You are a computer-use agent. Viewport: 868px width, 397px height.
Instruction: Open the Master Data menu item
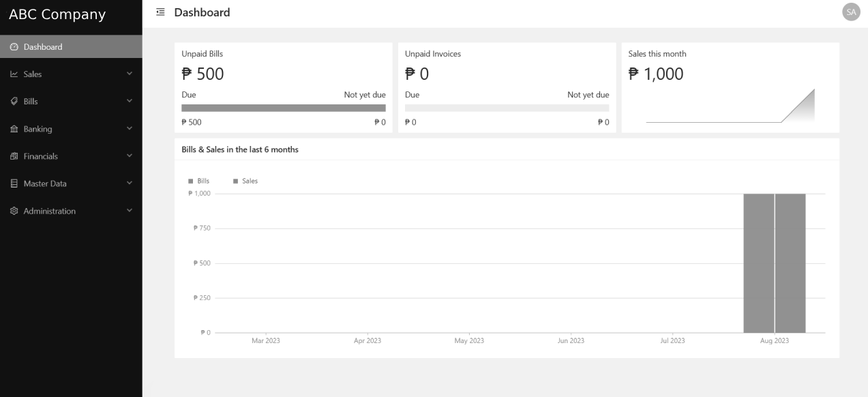45,183
